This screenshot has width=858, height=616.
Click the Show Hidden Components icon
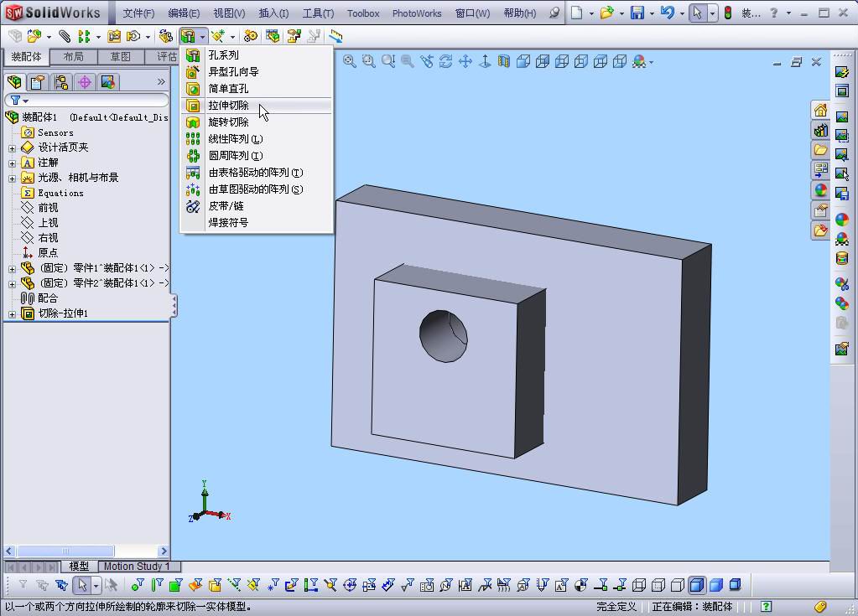[166, 36]
